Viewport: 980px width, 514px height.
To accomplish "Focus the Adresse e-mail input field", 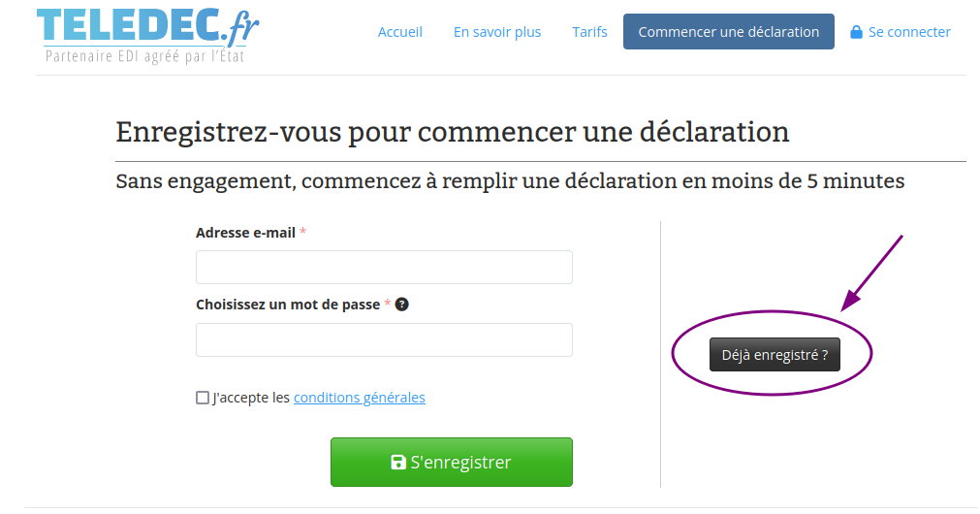I will (384, 268).
